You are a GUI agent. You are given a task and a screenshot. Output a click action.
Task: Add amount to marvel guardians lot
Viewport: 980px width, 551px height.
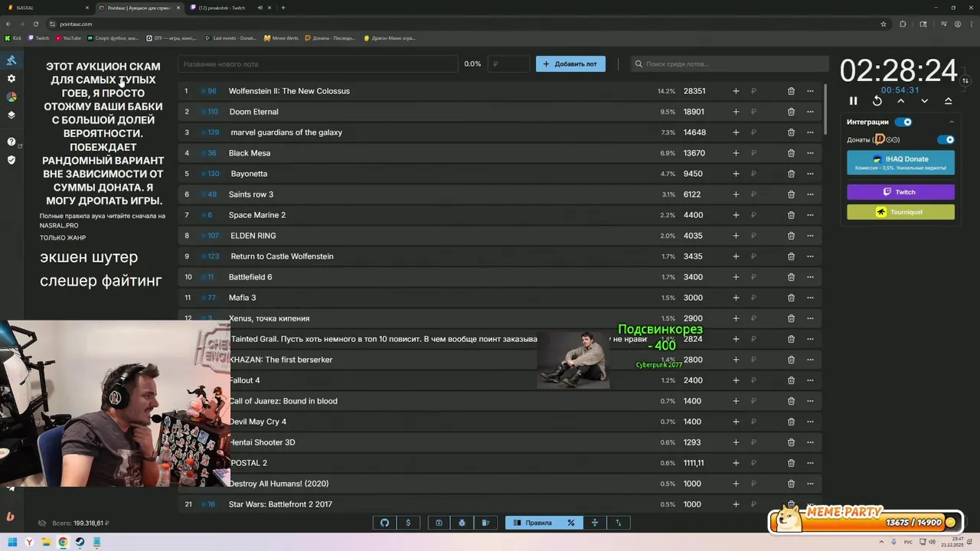pyautogui.click(x=736, y=132)
